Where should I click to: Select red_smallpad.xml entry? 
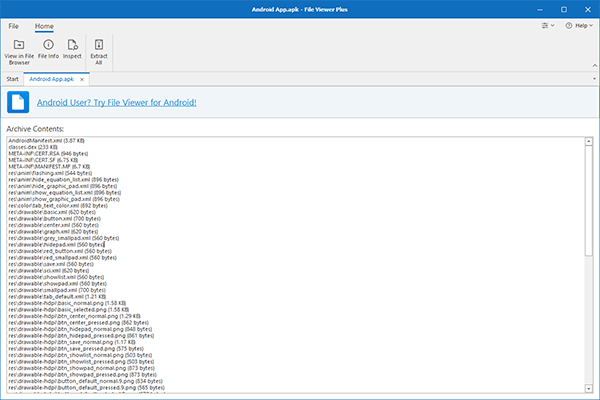pos(62,258)
